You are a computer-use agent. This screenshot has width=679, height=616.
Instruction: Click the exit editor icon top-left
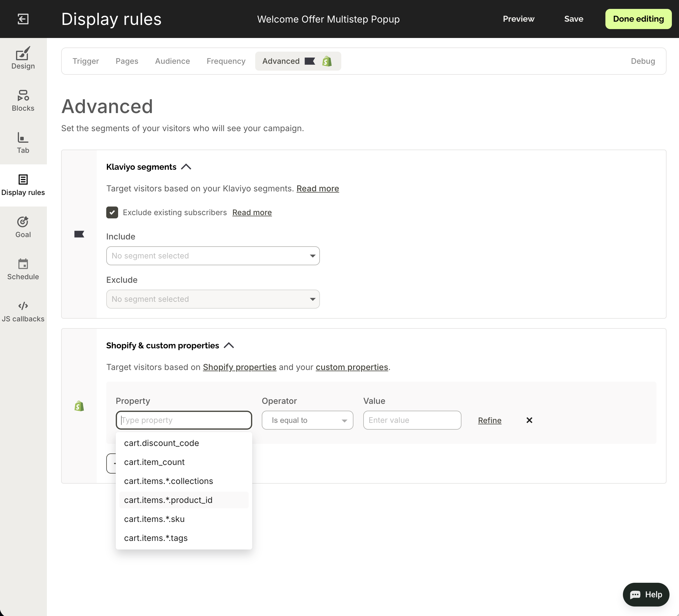23,19
